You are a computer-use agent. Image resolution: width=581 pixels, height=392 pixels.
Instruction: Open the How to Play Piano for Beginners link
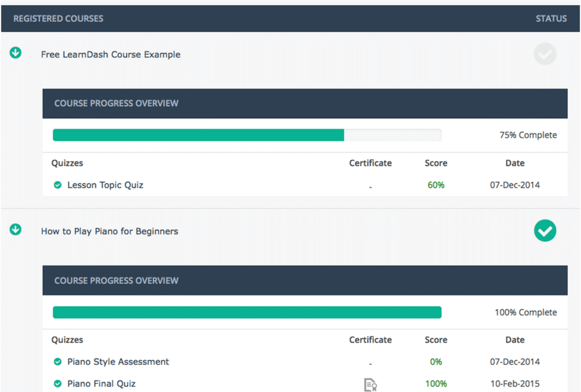tap(110, 231)
